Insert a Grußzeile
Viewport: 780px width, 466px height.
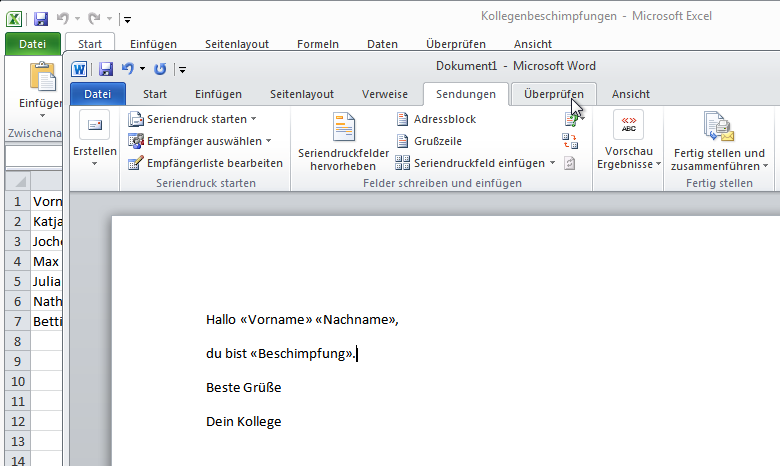tap(429, 141)
